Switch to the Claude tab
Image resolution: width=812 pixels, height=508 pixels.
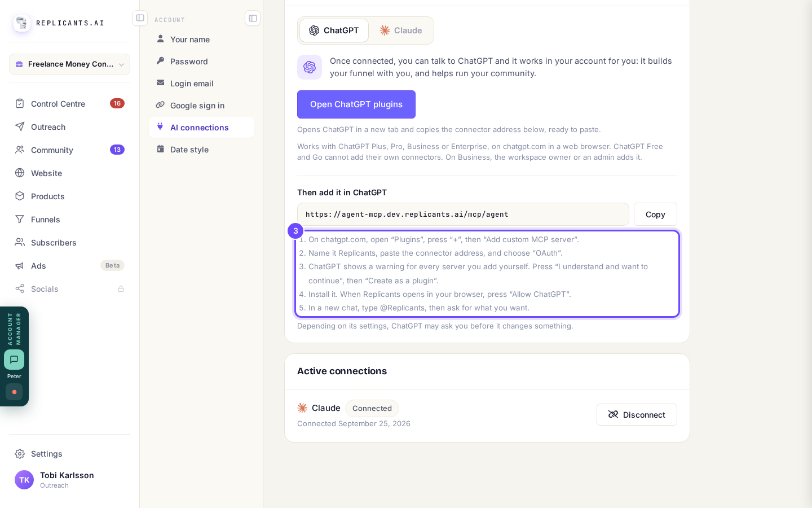tap(401, 30)
